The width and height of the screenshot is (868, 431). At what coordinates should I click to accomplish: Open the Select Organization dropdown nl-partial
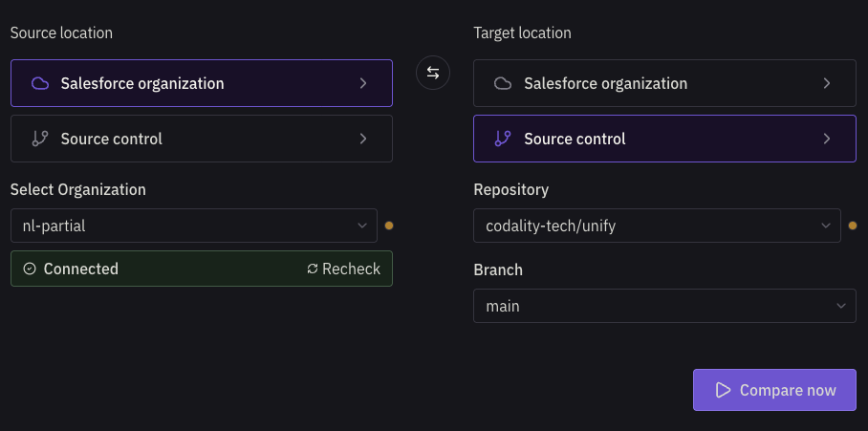coord(194,226)
